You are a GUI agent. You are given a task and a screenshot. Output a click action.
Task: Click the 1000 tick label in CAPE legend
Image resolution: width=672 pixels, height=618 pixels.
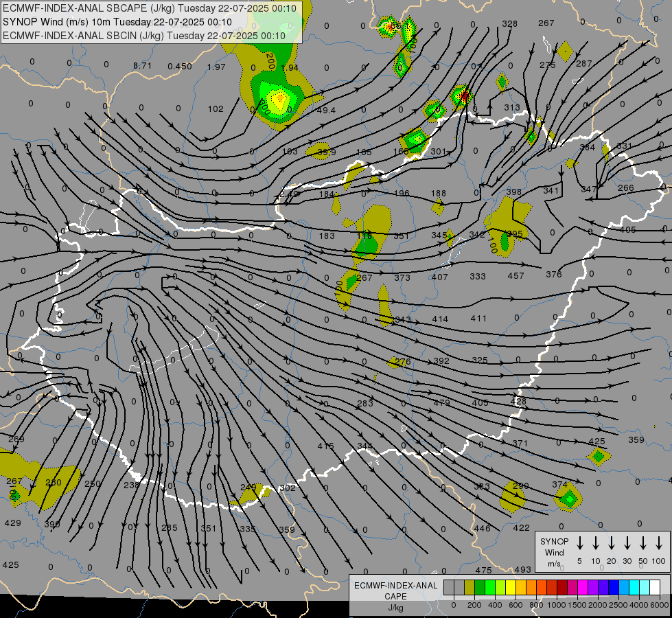pos(556,605)
